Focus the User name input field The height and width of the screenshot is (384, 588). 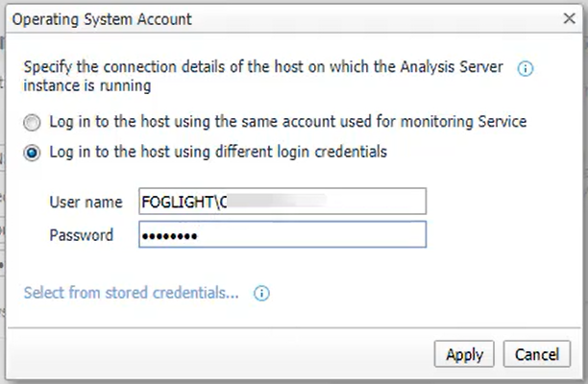282,202
